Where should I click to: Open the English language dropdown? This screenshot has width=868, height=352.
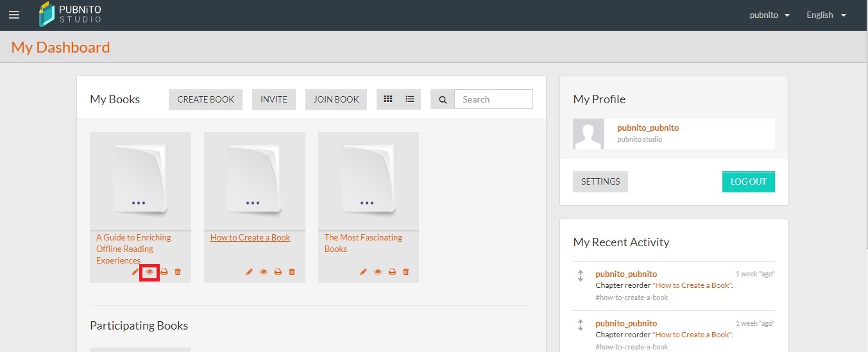click(x=826, y=15)
